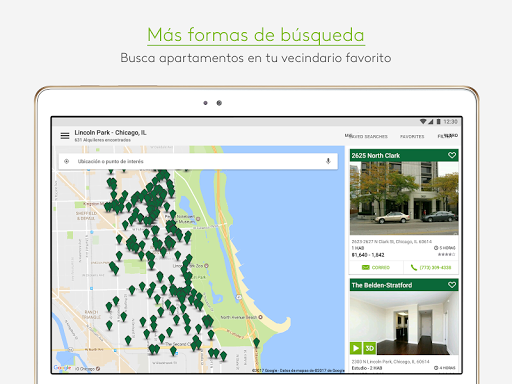The width and height of the screenshot is (512, 384).
Task: Click the location search input field
Action: pos(198,161)
